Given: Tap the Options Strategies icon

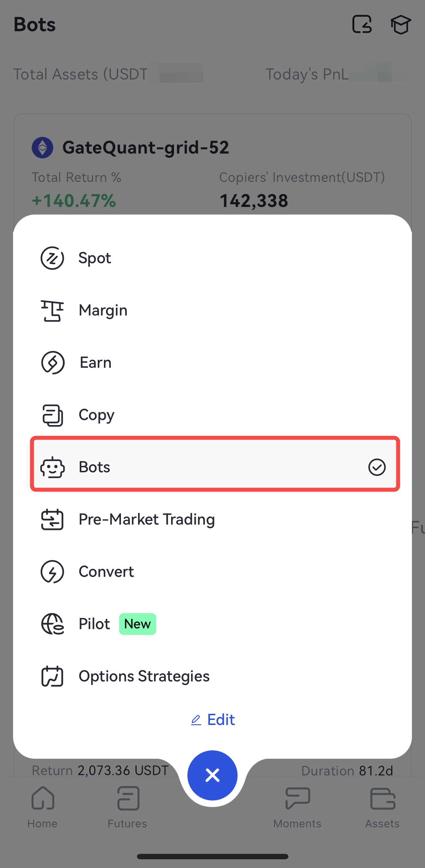Looking at the screenshot, I should coord(52,676).
